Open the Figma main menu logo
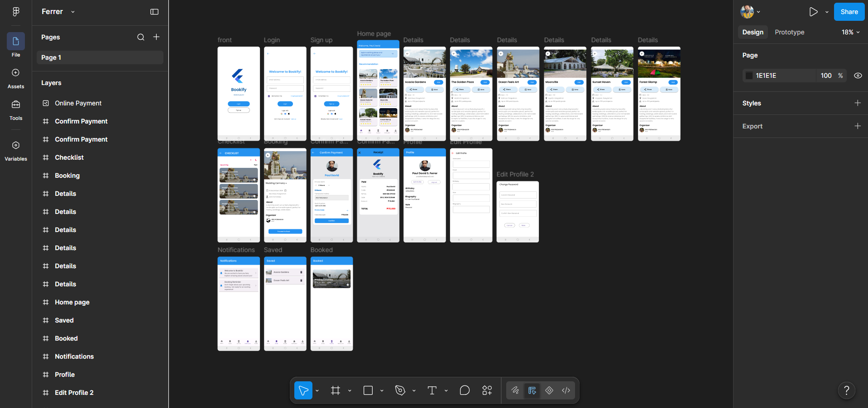The height and width of the screenshot is (408, 868). click(x=16, y=12)
